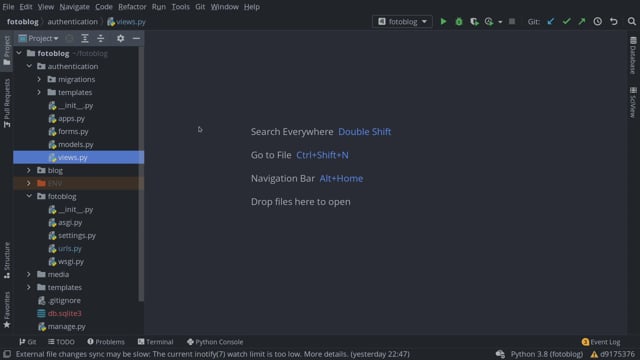
Task: Open the Git menu
Action: [x=200, y=7]
